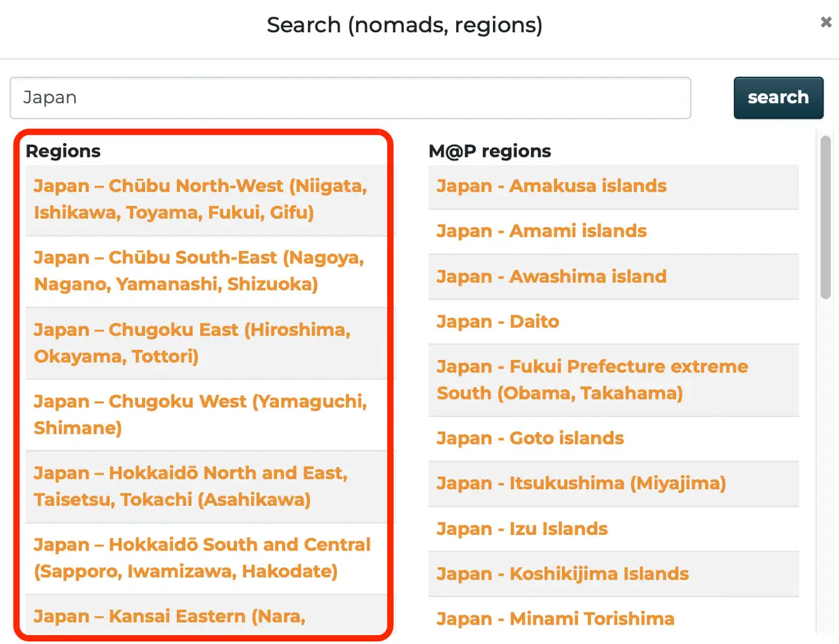Open Japan - Goto islands
Image resolution: width=839 pixels, height=644 pixels.
(530, 438)
